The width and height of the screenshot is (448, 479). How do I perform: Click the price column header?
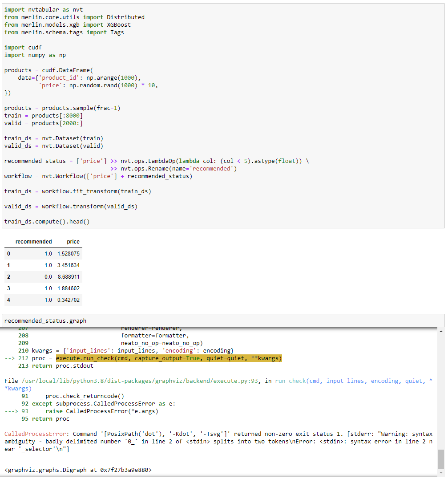click(x=73, y=242)
